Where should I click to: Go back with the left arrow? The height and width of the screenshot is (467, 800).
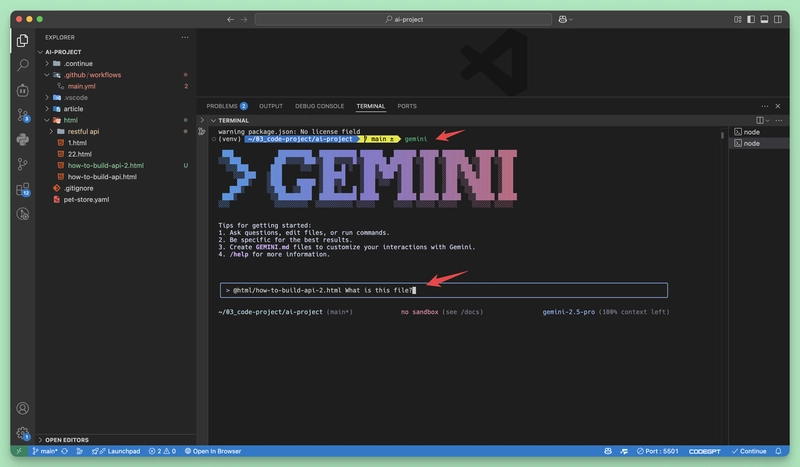[x=230, y=19]
